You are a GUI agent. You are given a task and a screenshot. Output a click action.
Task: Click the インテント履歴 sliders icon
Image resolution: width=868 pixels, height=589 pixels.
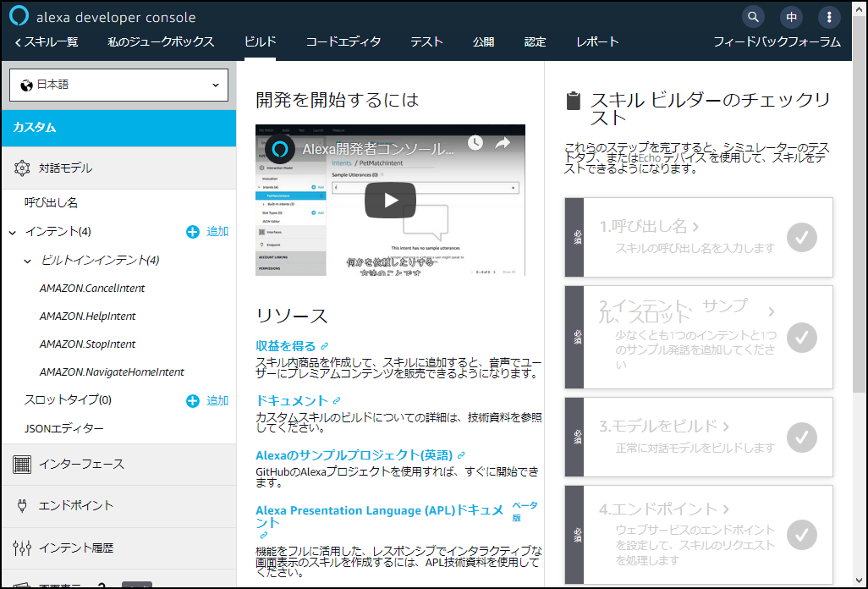point(22,548)
